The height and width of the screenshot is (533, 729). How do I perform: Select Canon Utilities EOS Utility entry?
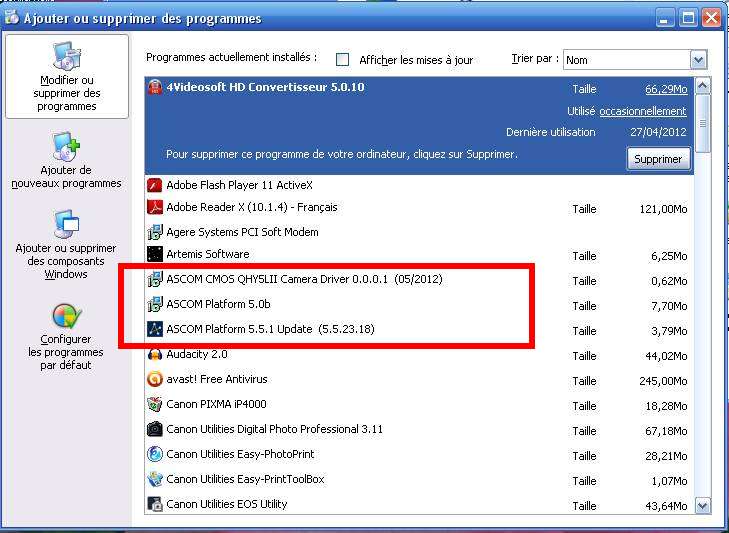click(x=419, y=504)
